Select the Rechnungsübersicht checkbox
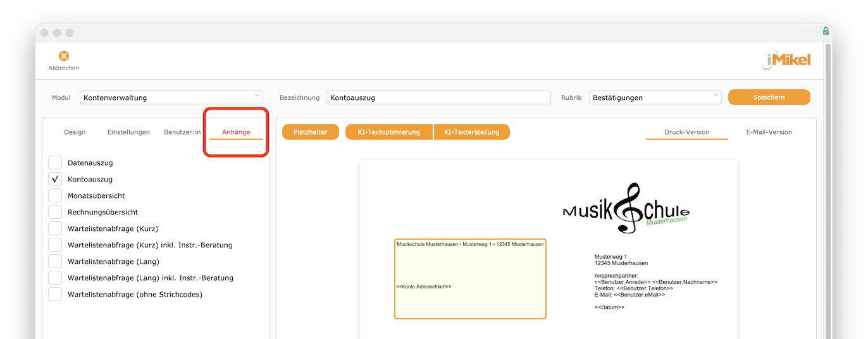The image size is (868, 339). [x=56, y=212]
